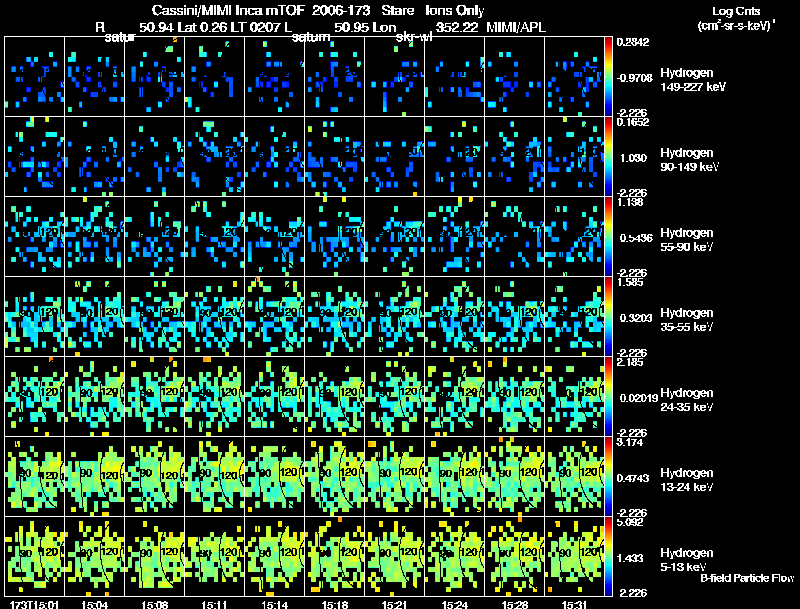800x609 pixels.
Task: Click the color bar beside the 90-149 keV row
Action: point(608,157)
